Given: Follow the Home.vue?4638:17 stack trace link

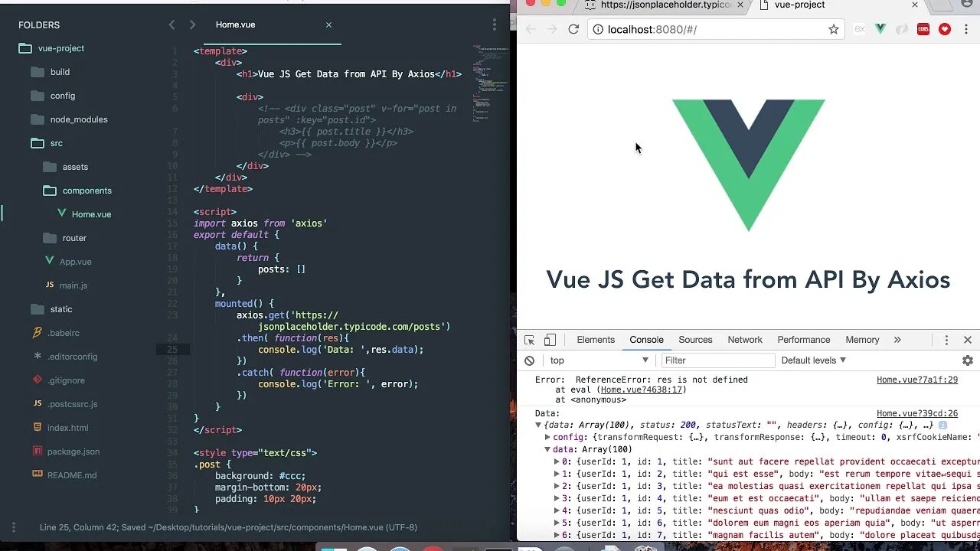Looking at the screenshot, I should pos(642,390).
